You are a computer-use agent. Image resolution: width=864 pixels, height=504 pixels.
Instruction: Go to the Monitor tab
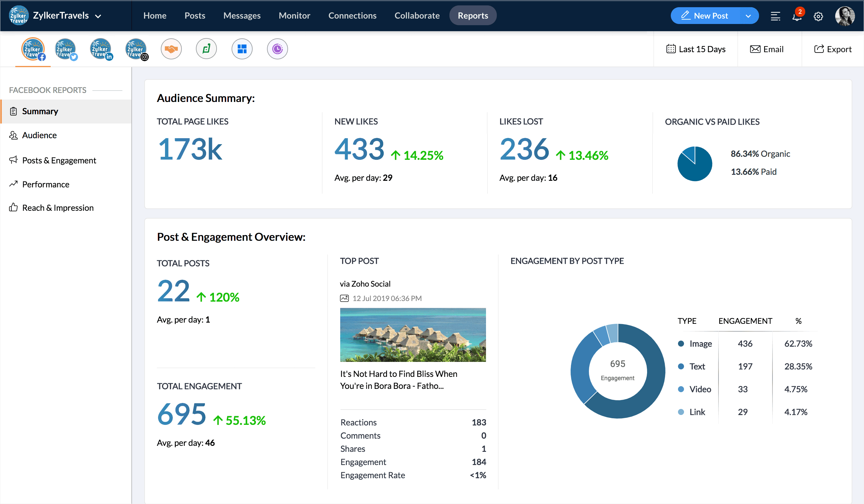pos(294,16)
